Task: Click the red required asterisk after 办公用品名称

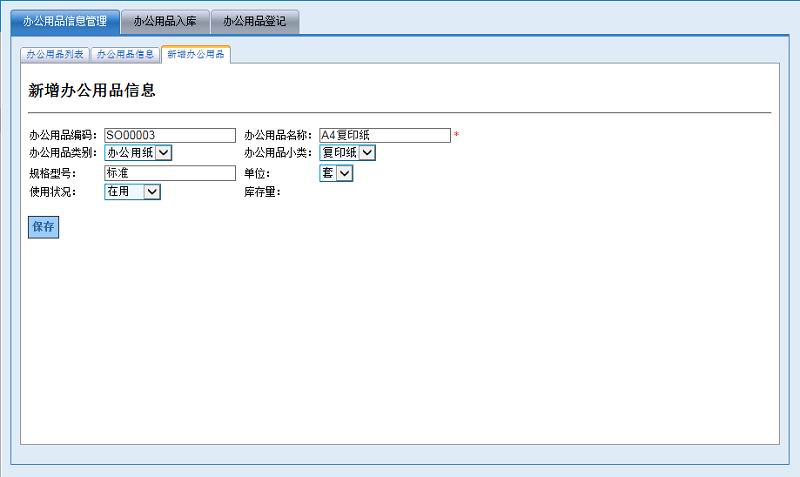Action: click(457, 135)
